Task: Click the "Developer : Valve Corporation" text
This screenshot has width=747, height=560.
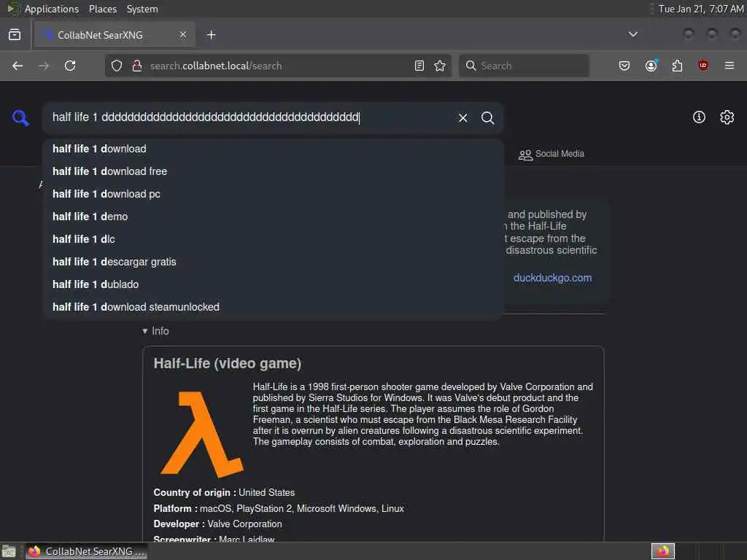Action: 217,524
